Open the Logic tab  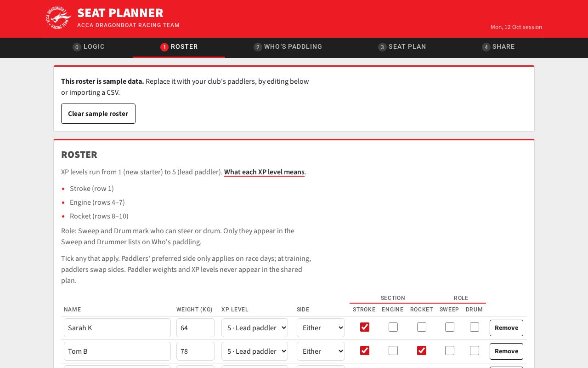pyautogui.click(x=89, y=47)
